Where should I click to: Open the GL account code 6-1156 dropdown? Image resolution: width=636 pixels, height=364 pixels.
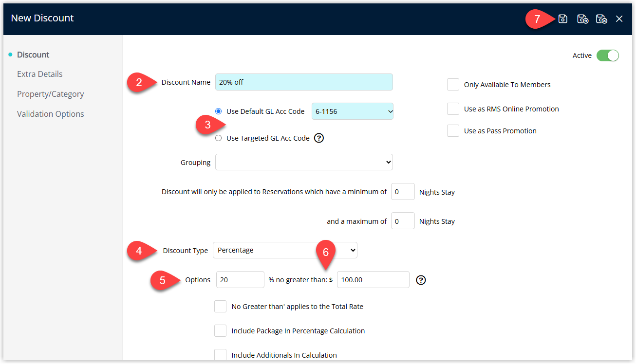[353, 111]
